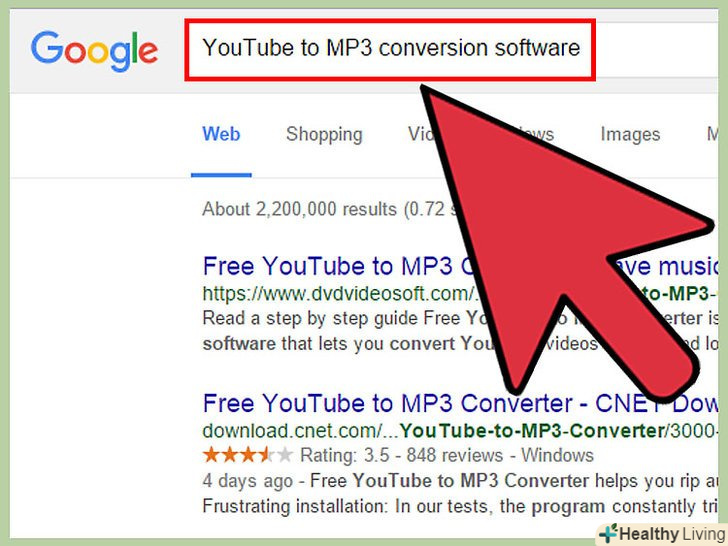Open the Images tab

[x=630, y=135]
